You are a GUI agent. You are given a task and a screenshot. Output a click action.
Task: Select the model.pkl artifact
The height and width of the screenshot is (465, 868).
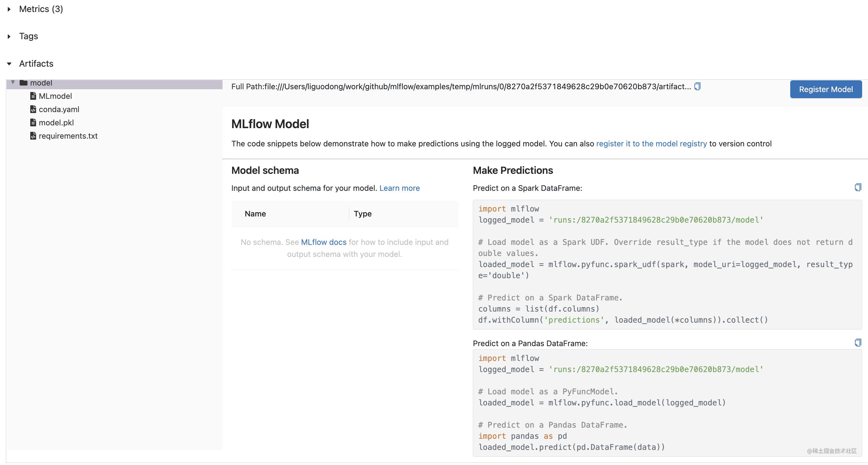[56, 122]
